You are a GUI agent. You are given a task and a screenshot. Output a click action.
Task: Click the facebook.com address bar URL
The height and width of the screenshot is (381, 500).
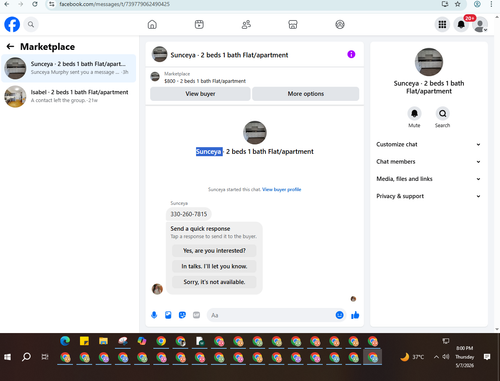(114, 4)
